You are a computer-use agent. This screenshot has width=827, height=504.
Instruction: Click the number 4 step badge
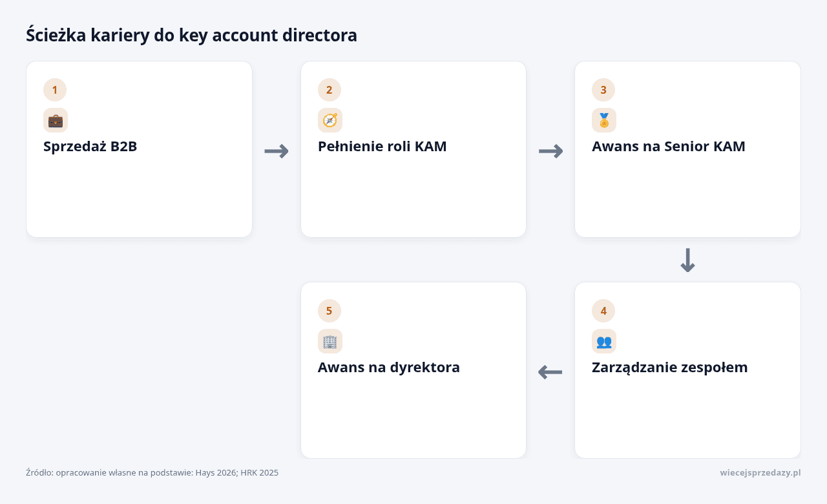(x=603, y=311)
